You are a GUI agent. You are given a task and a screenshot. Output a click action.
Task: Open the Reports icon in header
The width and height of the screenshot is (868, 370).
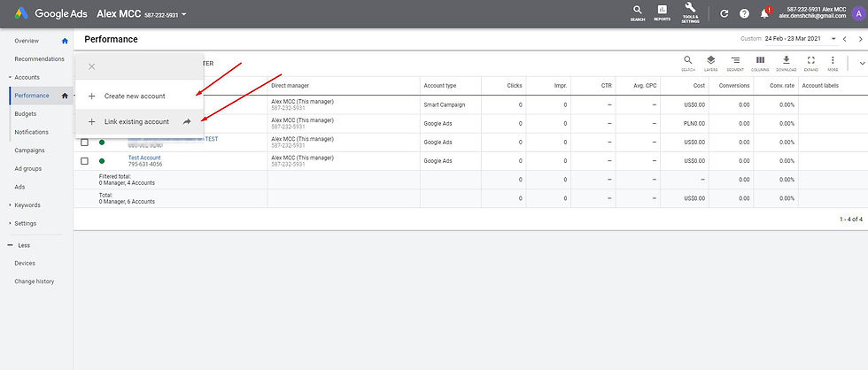click(x=663, y=13)
